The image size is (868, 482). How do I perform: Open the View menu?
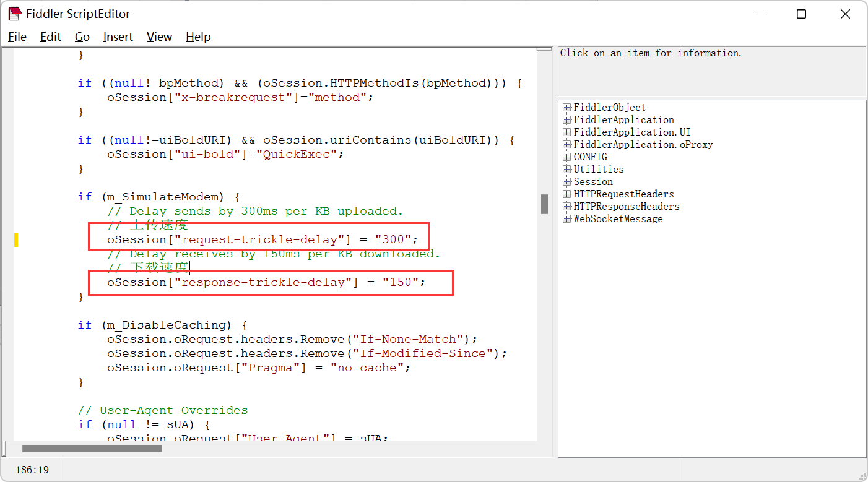tap(159, 37)
